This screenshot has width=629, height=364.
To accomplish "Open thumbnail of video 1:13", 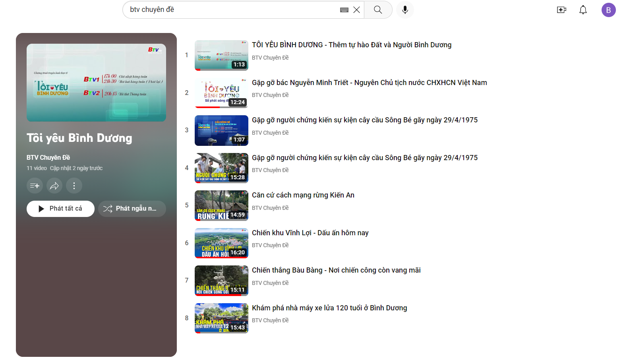I will point(221,55).
